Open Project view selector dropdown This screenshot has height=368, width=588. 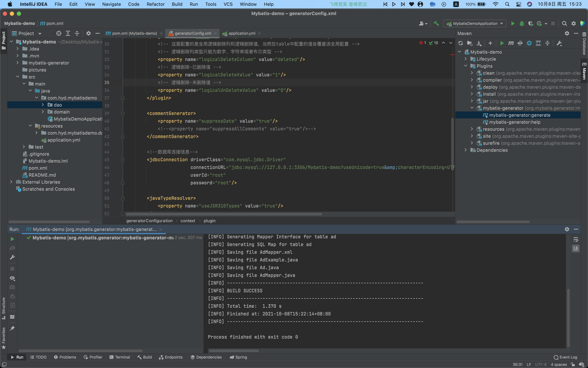[x=27, y=33]
